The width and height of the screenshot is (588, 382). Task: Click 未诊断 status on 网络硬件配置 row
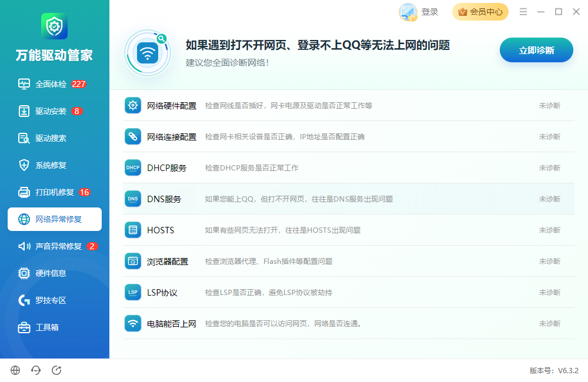coord(550,106)
